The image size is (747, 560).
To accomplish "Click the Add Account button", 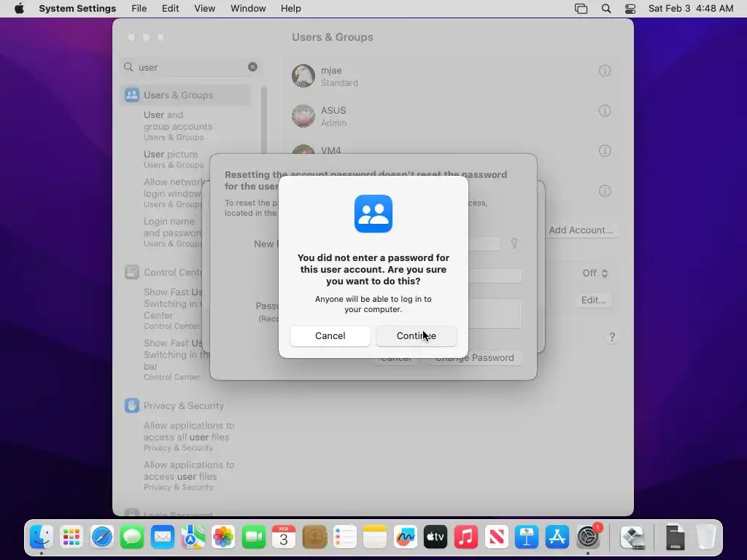I will pos(581,230).
